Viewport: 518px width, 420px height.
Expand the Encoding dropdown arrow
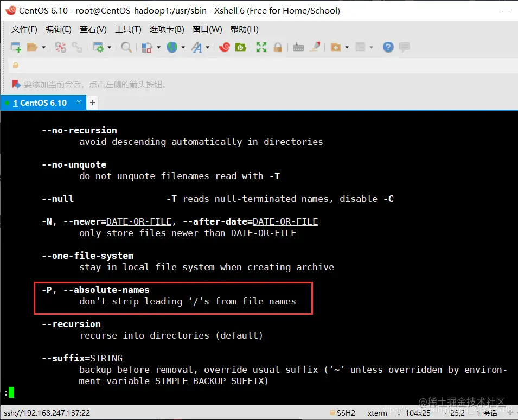pos(183,48)
